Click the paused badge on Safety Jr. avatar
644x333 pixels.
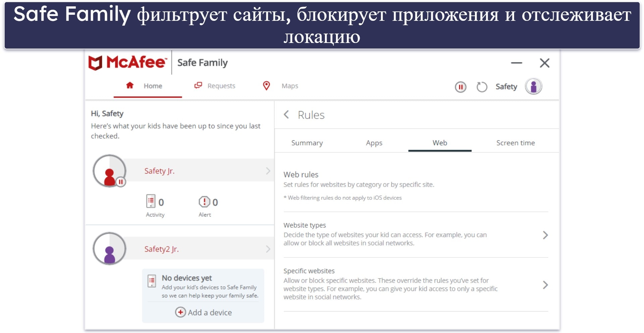pos(121,182)
